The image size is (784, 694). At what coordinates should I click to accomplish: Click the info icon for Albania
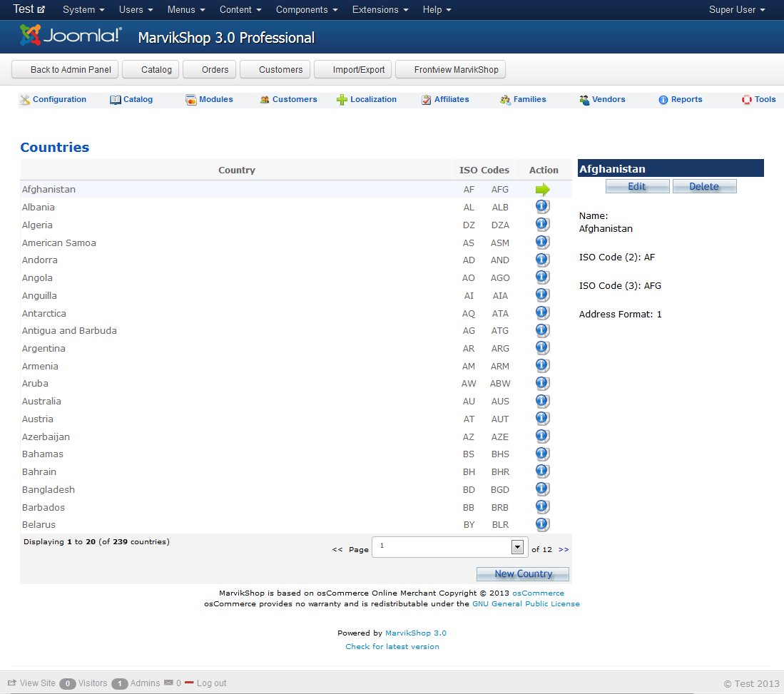coord(542,207)
